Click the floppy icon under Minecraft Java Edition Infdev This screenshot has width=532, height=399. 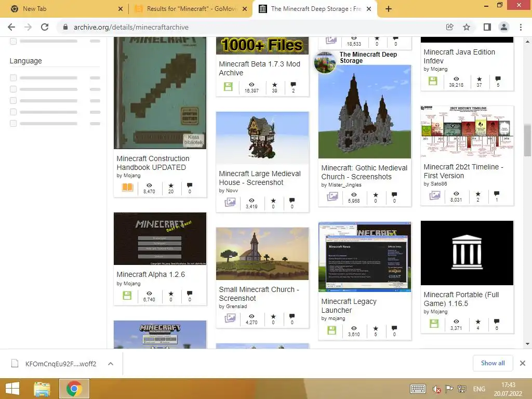coord(433,81)
